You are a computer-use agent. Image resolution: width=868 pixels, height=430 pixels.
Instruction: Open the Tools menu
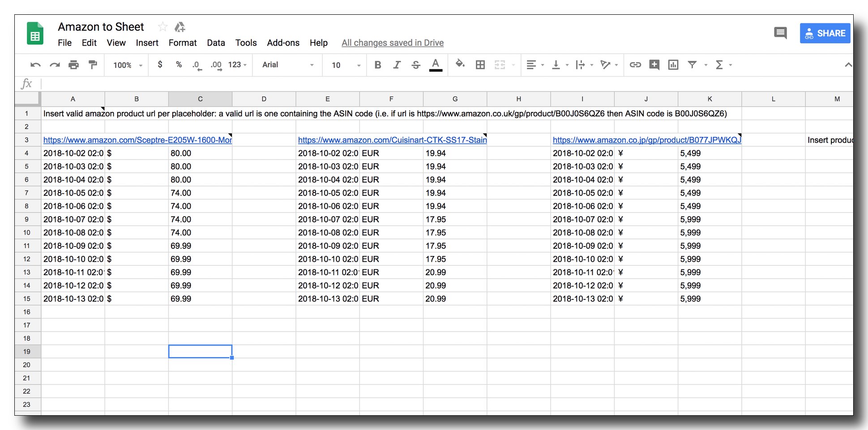tap(246, 43)
